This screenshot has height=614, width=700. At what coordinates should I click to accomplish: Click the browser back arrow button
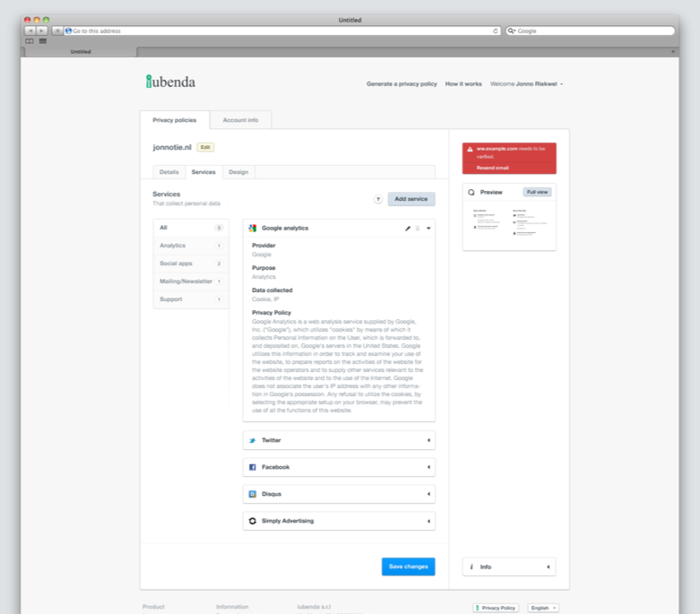[x=30, y=30]
